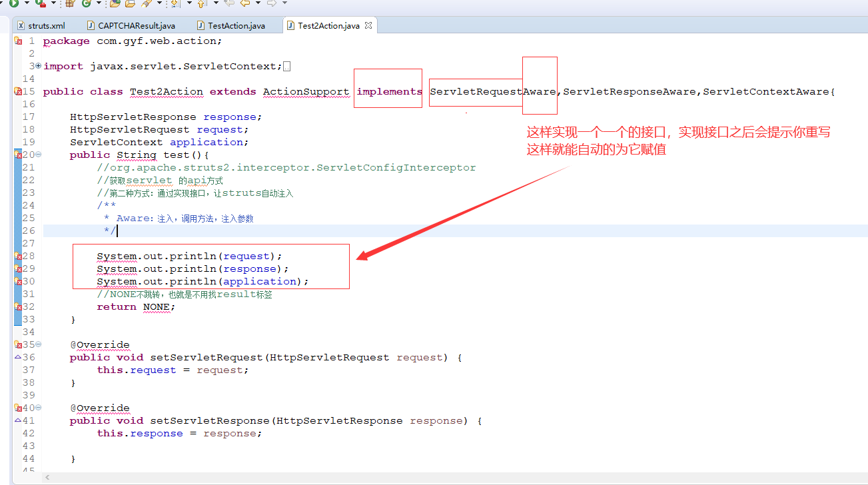
Task: Collapse the setServletRequest method at line 35
Action: [38, 344]
